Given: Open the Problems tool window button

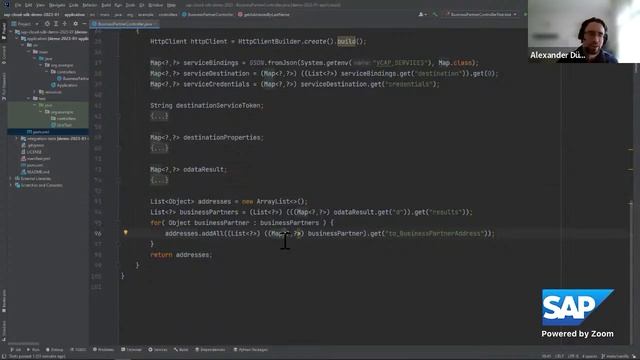Looking at the screenshot, I should [103, 350].
